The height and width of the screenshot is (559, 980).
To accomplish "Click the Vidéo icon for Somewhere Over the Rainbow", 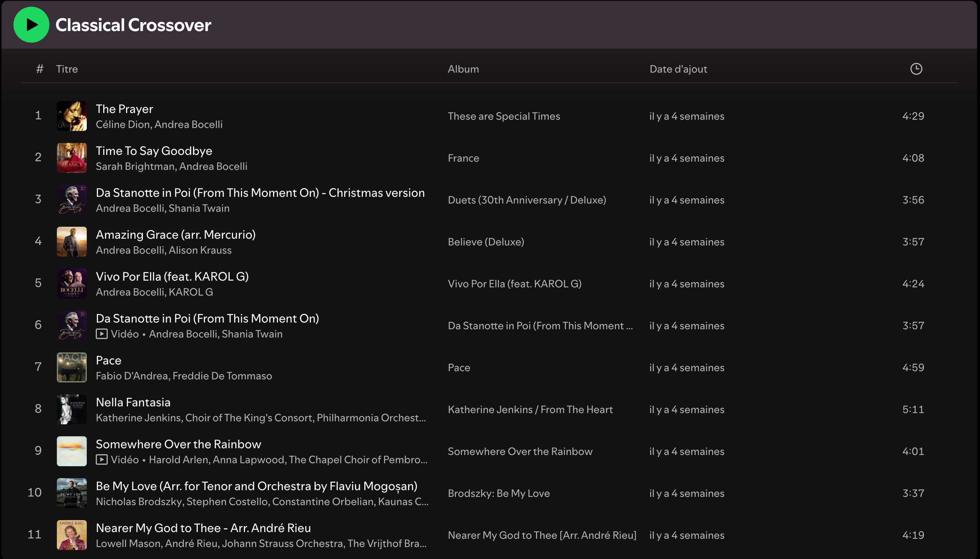I will pyautogui.click(x=101, y=459).
